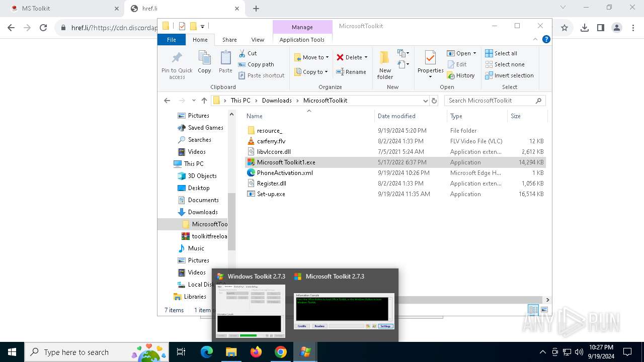The height and width of the screenshot is (362, 644).
Task: Click Paste shortcut command
Action: tap(261, 75)
